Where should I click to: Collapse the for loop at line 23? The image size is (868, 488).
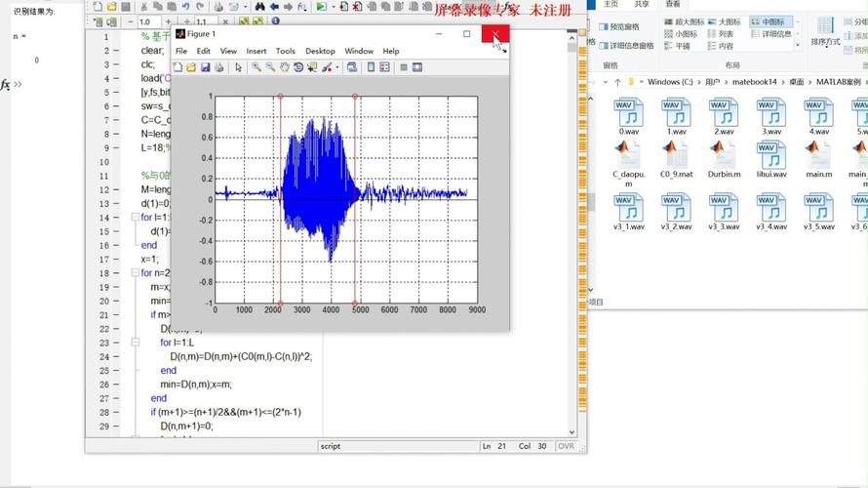pos(135,343)
